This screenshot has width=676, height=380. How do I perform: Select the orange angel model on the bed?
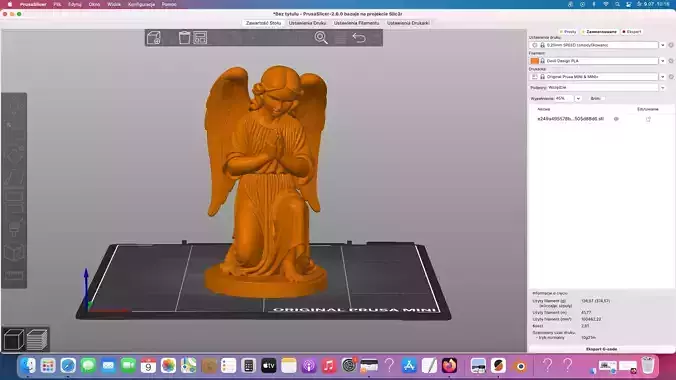coord(265,181)
